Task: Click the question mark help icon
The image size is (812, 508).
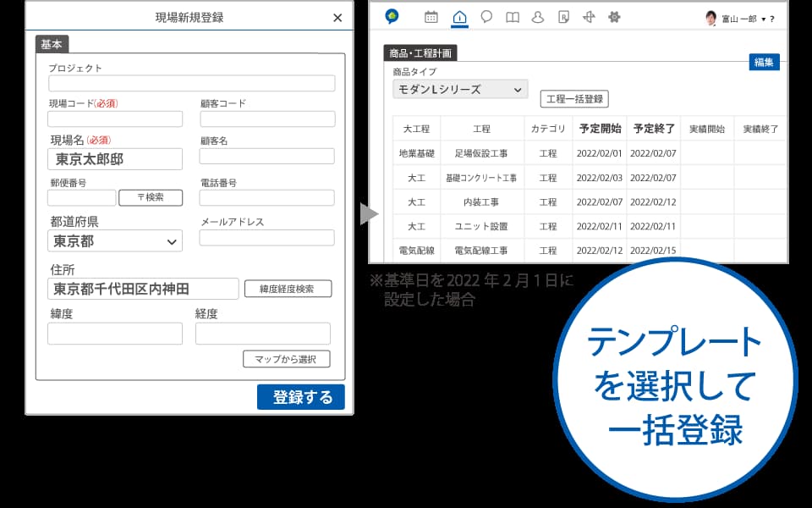Action: (x=772, y=19)
